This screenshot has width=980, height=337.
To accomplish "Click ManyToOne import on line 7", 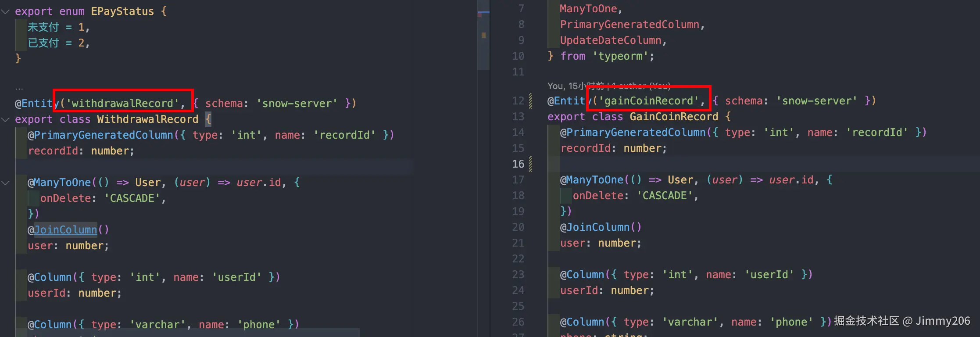I will (x=588, y=9).
